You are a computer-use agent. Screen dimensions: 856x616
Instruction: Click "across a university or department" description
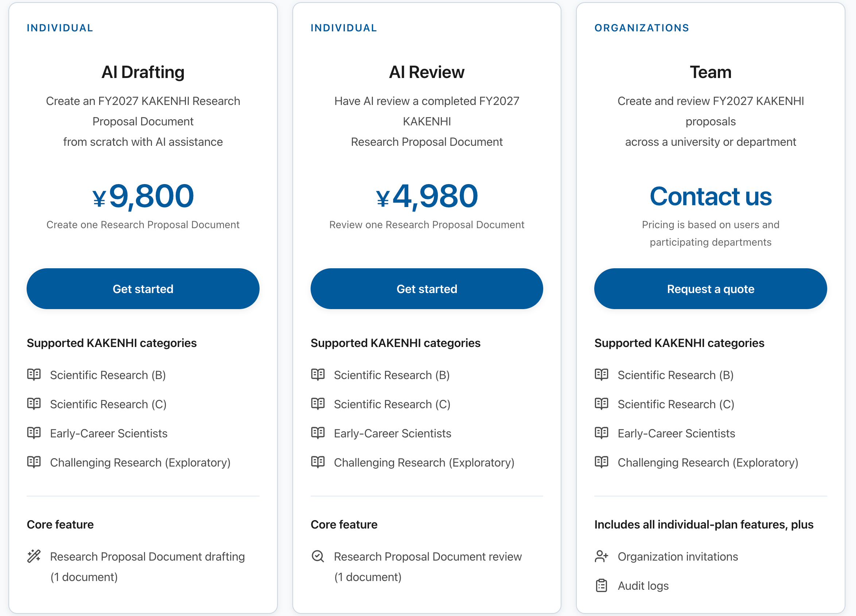pyautogui.click(x=711, y=142)
